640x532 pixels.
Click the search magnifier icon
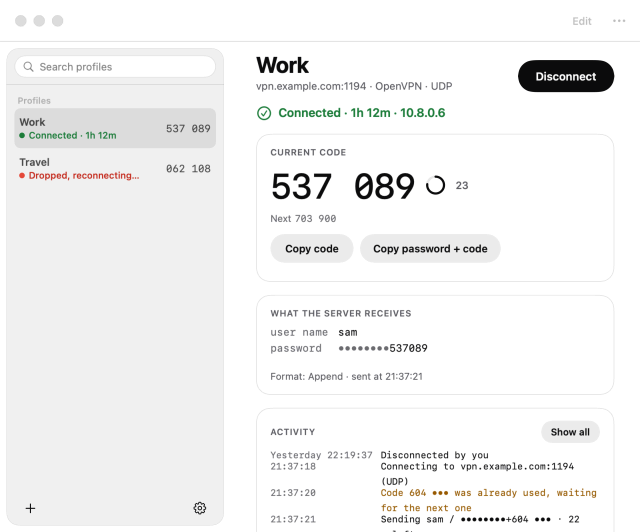pyautogui.click(x=28, y=67)
